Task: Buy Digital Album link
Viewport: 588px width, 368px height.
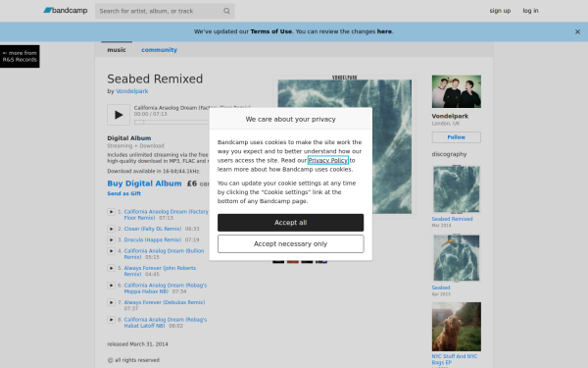Action: [x=144, y=184]
